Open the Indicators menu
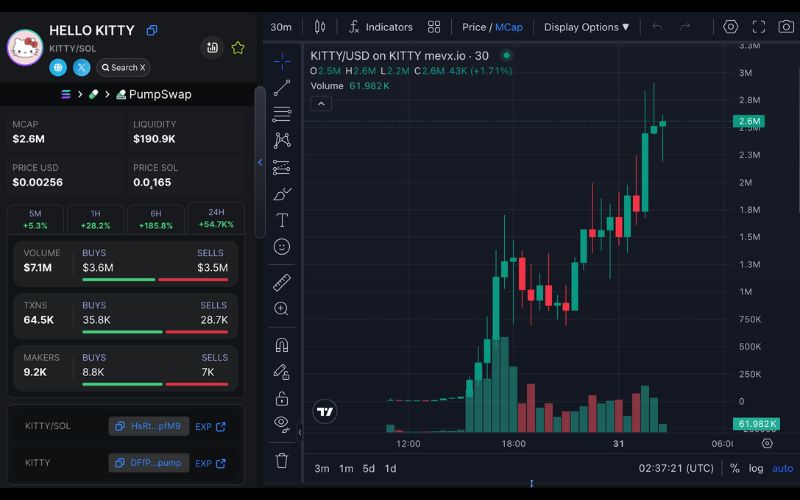Viewport: 800px width, 500px height. 381,27
